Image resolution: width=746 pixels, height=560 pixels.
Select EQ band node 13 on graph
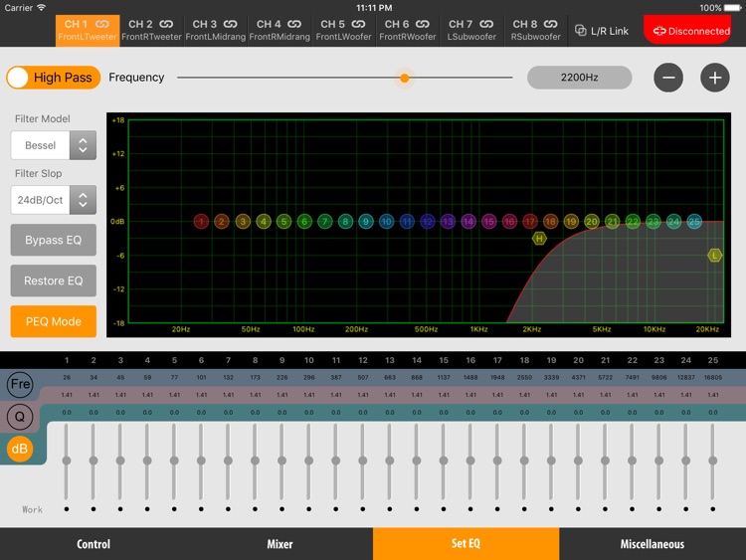448,221
